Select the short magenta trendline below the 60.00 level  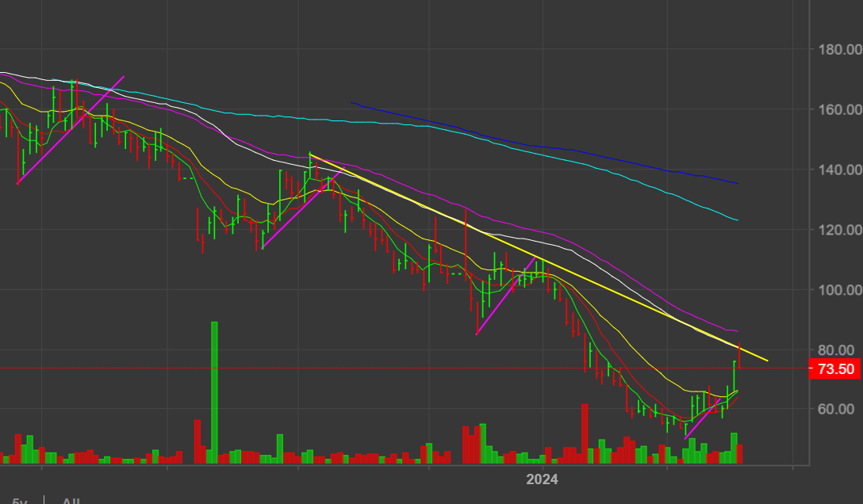click(x=703, y=418)
